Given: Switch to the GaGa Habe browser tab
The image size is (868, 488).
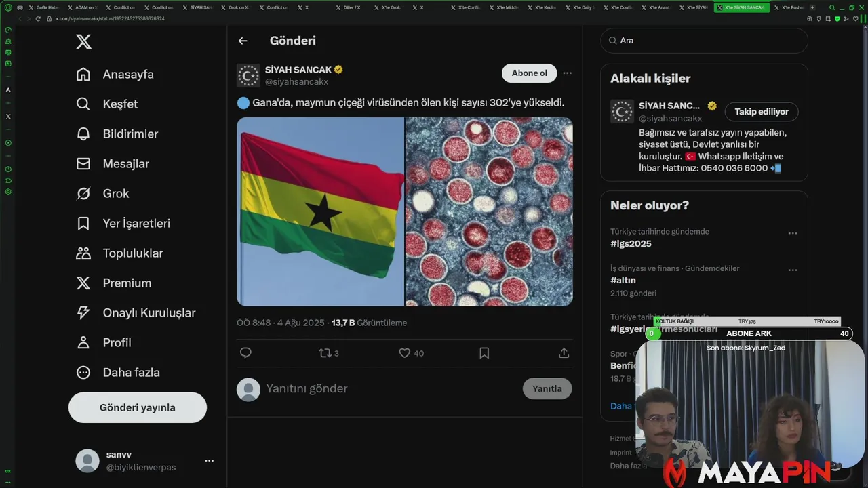Looking at the screenshot, I should [x=43, y=7].
